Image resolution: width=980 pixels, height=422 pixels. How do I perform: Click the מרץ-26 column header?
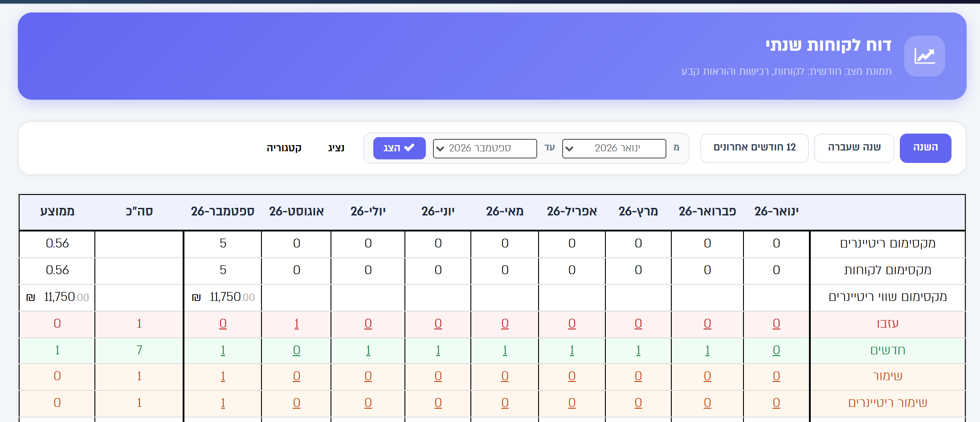coord(638,211)
